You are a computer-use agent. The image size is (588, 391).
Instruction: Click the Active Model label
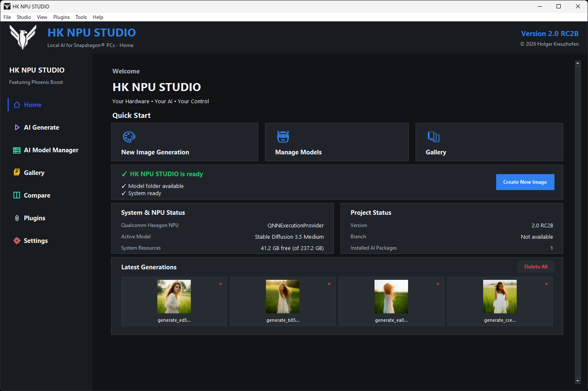point(136,237)
